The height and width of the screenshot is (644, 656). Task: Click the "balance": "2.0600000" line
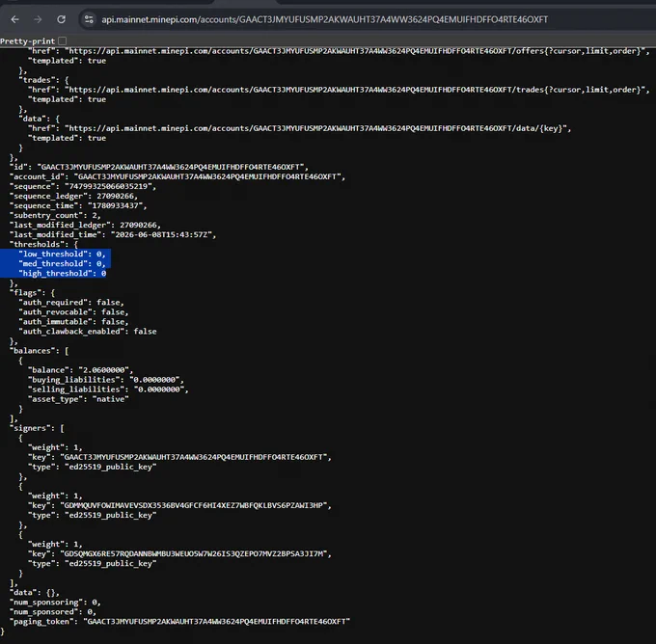[80, 370]
